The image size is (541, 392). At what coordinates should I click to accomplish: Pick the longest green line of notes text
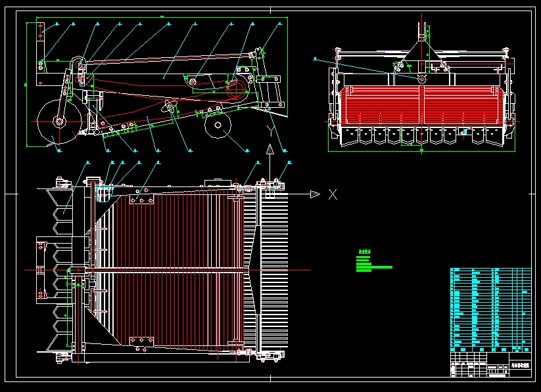[374, 267]
